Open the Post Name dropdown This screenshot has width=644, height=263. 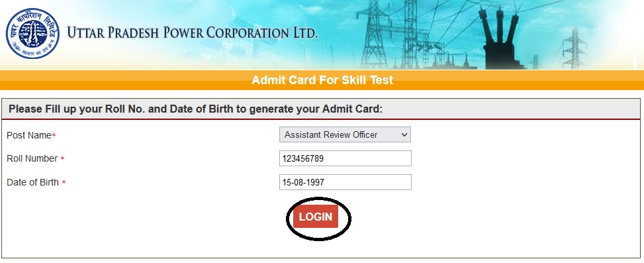coord(345,134)
